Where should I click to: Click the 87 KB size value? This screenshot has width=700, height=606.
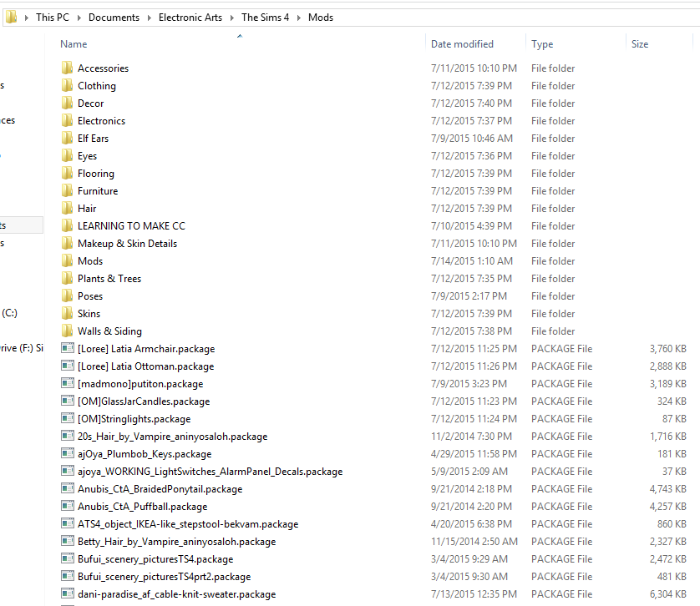pos(674,418)
